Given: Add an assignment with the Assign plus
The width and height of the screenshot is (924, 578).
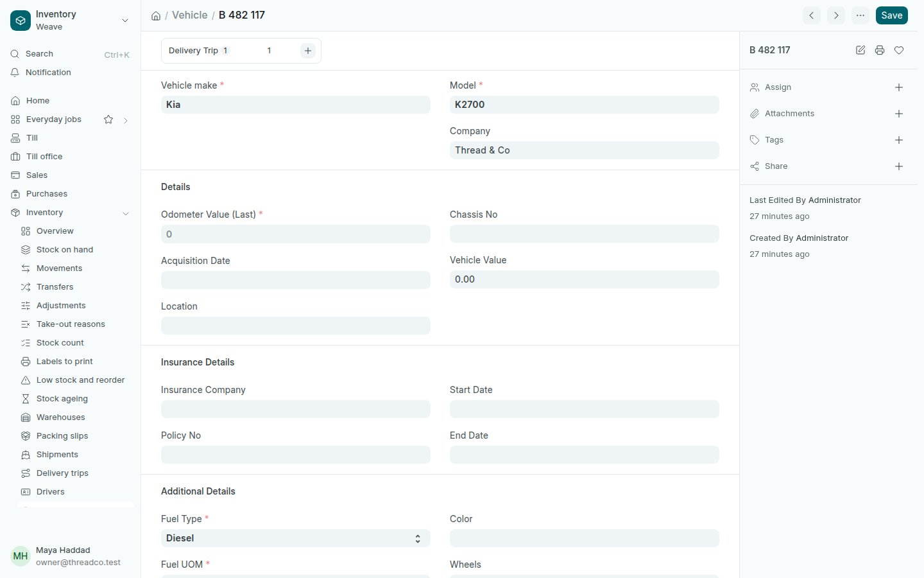Looking at the screenshot, I should click(x=899, y=87).
